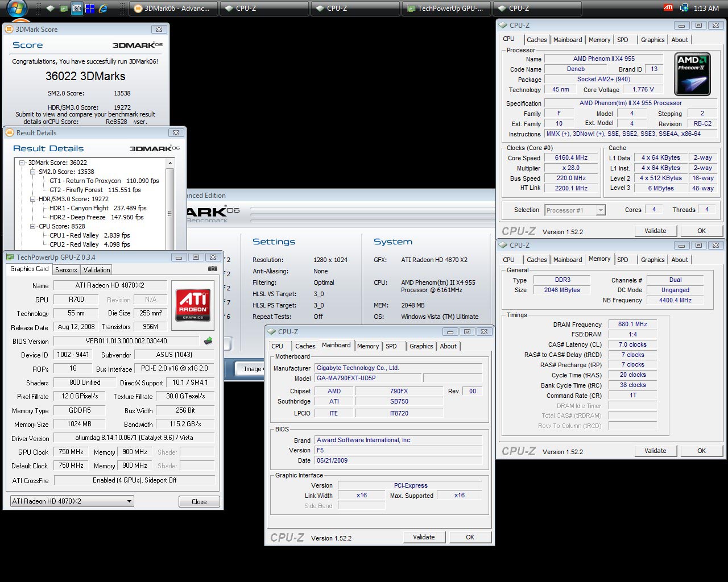Select GT1 - Return To Proxycon result row
This screenshot has height=582, width=728.
click(104, 181)
